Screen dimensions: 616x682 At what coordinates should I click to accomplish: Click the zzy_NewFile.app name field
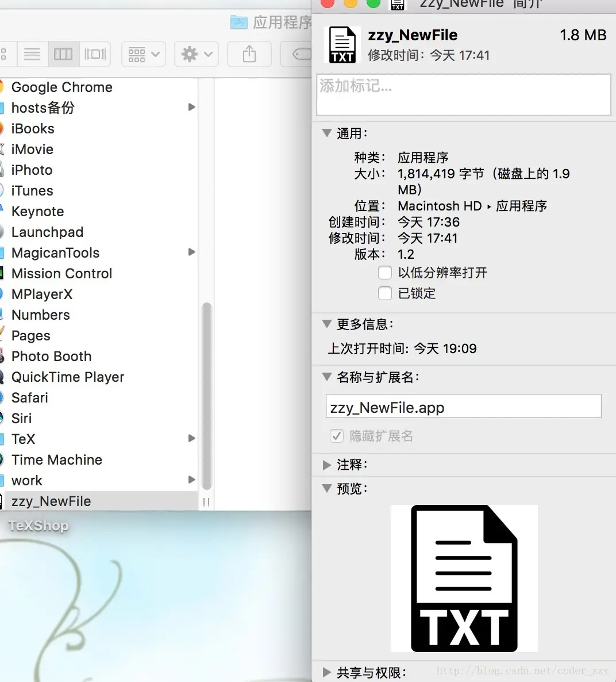[x=463, y=406]
